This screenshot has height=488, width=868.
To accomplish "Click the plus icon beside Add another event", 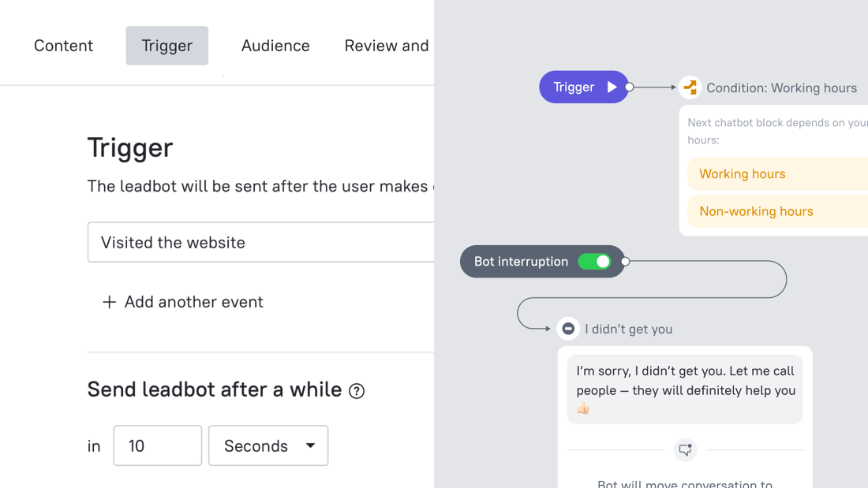I will click(109, 302).
